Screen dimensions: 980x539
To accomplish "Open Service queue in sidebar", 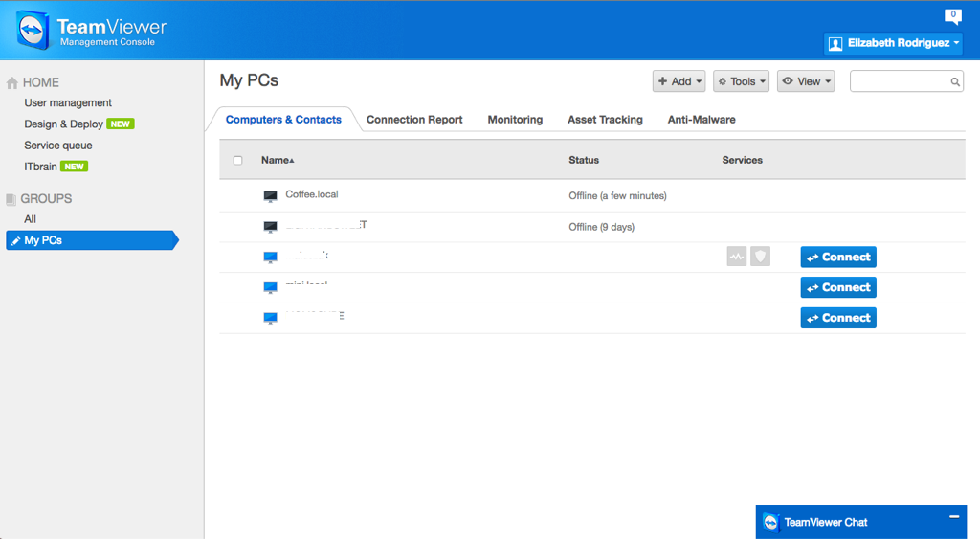I will point(58,146).
